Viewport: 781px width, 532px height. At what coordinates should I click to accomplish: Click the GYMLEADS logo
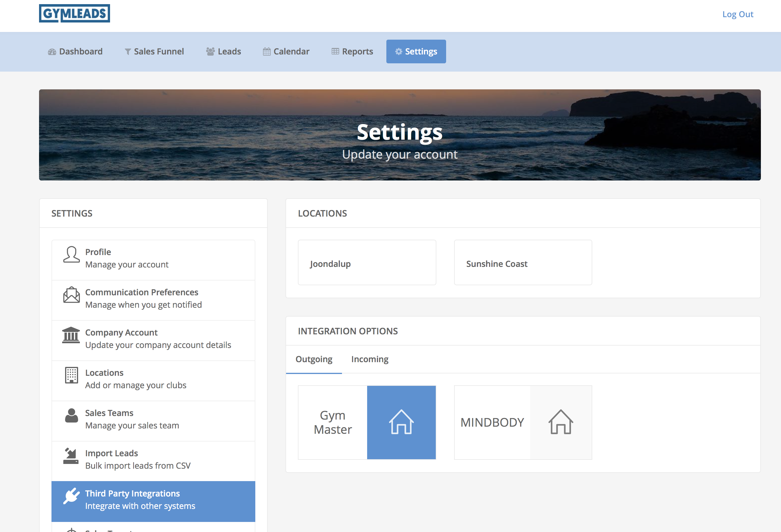(74, 13)
